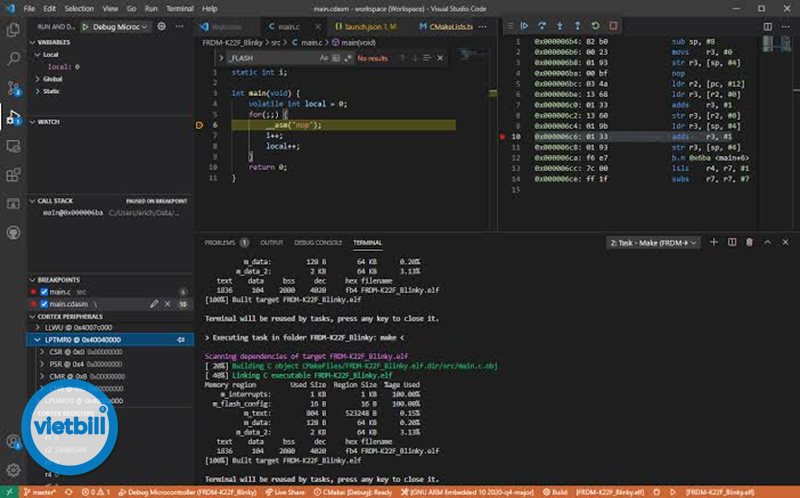Click the Build button in status bar
The width and height of the screenshot is (800, 498).
pyautogui.click(x=555, y=492)
